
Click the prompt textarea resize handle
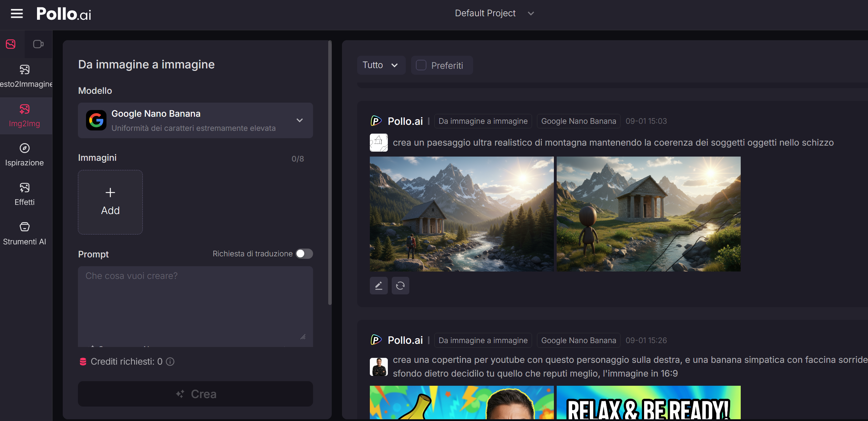[x=303, y=337]
